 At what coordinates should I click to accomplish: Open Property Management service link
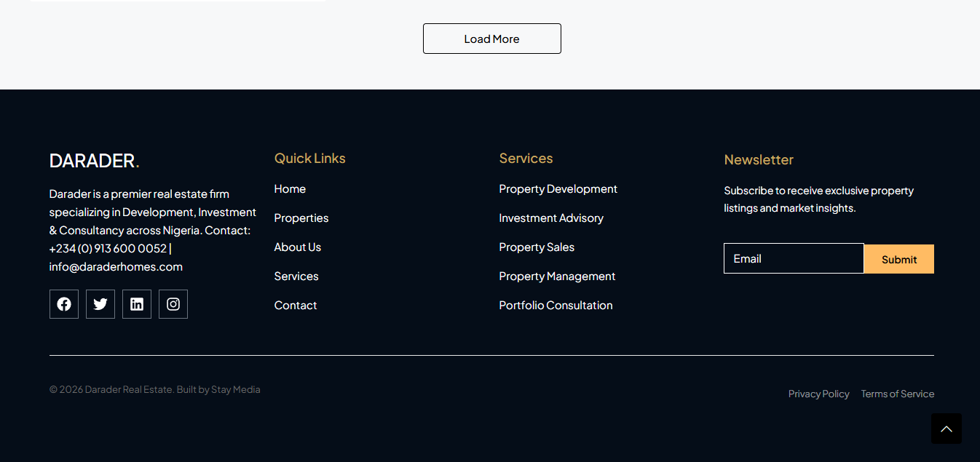557,276
